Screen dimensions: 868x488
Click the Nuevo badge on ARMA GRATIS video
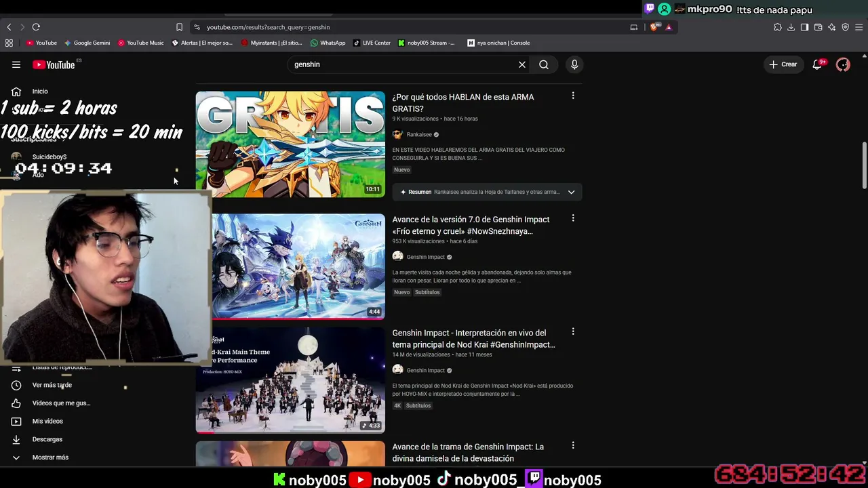(x=402, y=170)
